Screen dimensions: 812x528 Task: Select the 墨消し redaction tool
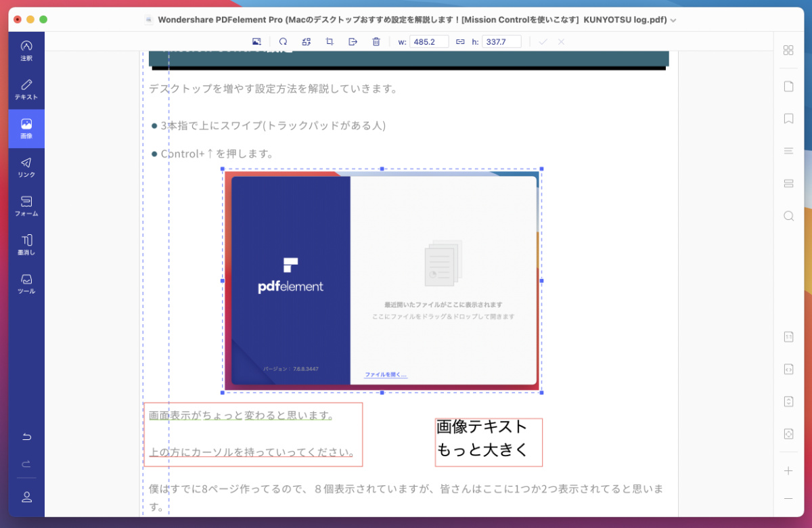coord(26,245)
